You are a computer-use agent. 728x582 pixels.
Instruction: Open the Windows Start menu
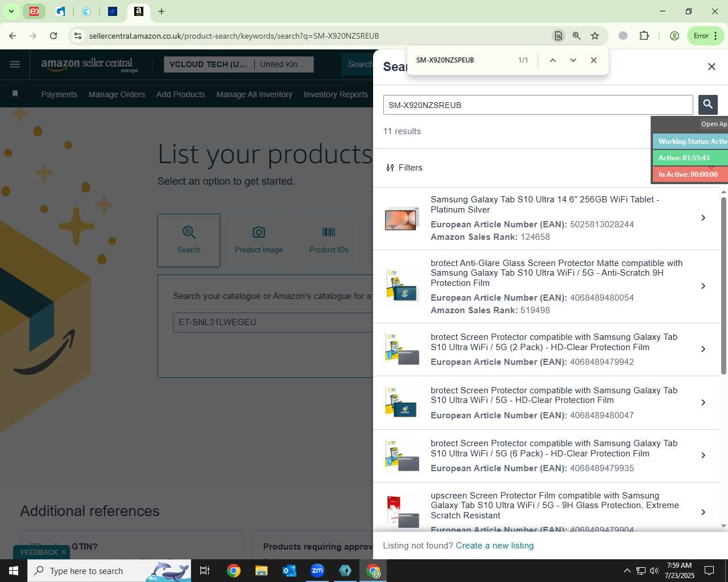pyautogui.click(x=14, y=571)
